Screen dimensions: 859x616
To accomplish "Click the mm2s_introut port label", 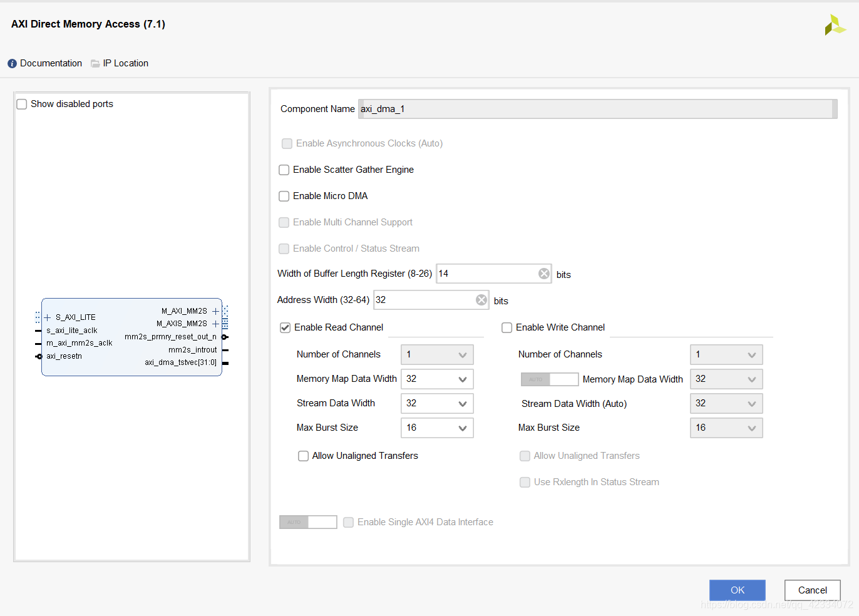I will [x=193, y=350].
